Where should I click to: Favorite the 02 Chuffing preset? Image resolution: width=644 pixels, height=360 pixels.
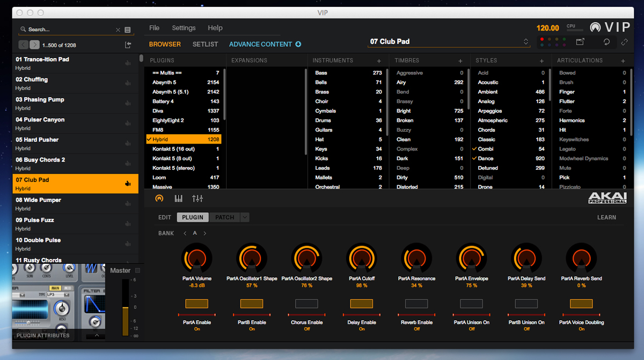tap(128, 83)
